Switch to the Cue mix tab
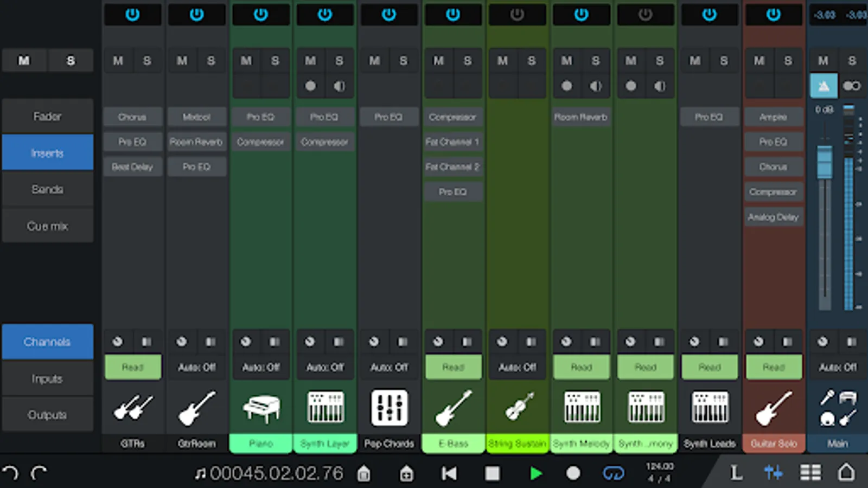Viewport: 868px width, 488px height. (48, 226)
